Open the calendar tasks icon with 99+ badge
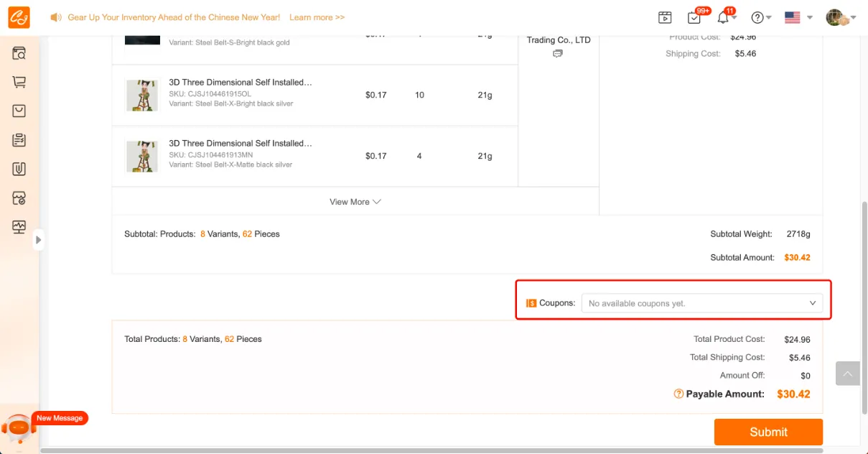 694,17
